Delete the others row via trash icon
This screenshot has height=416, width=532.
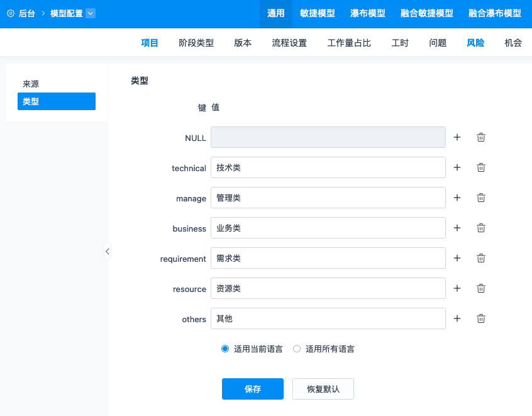point(481,318)
